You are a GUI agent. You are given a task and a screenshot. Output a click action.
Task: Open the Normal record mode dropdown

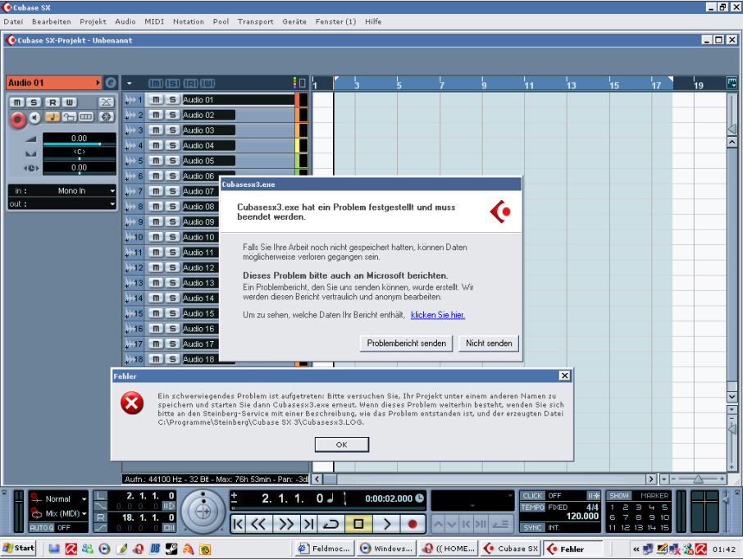(x=84, y=499)
